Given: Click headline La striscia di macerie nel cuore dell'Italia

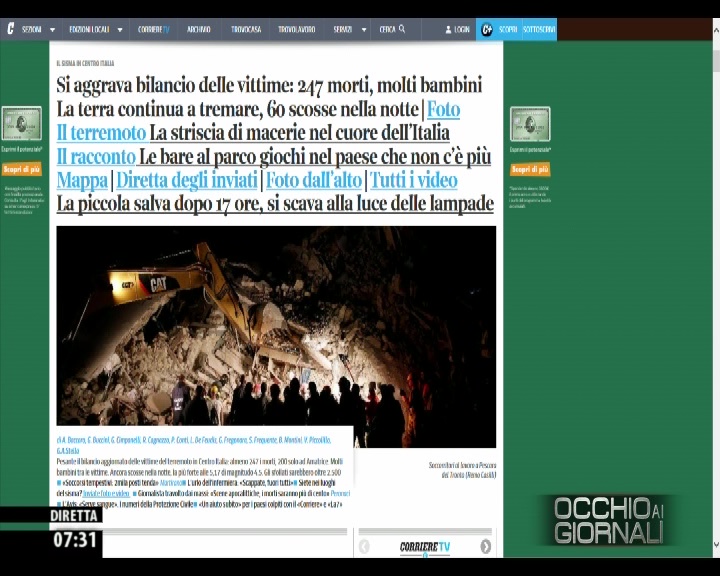Looking at the screenshot, I should [x=299, y=133].
